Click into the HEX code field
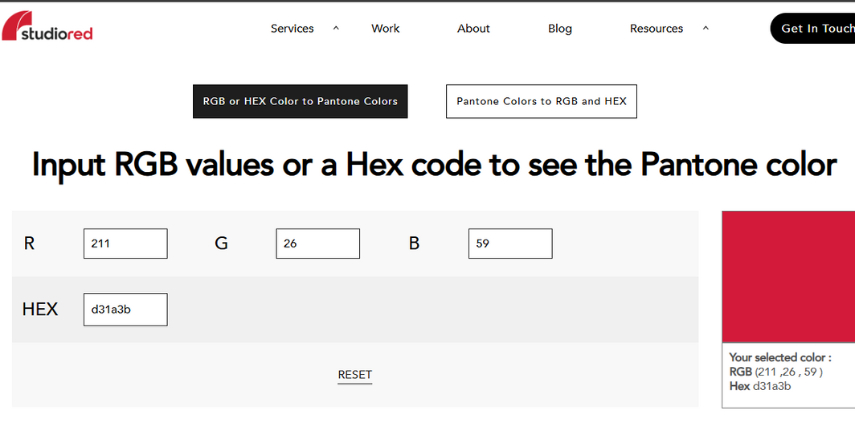Screen dimensions: 855x425 click(x=125, y=310)
